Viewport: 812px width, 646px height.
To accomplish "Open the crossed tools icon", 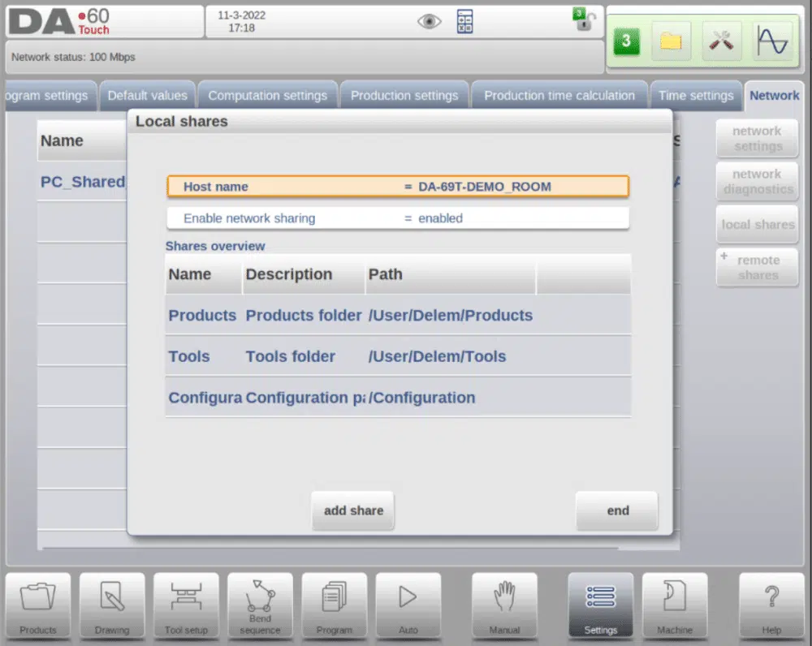I will tap(721, 41).
